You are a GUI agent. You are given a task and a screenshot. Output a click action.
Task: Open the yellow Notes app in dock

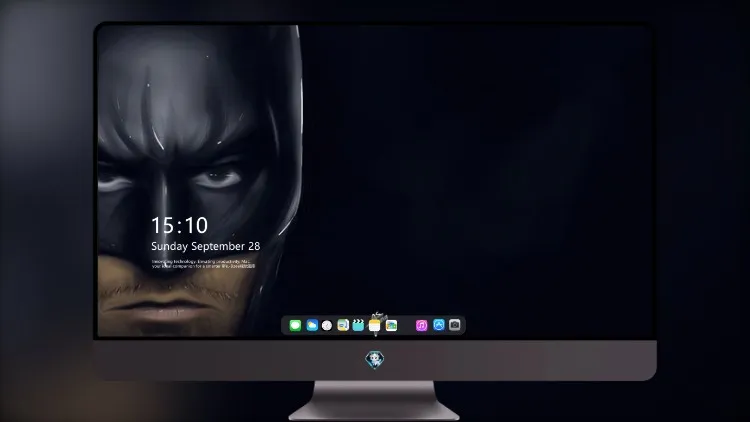tap(375, 325)
